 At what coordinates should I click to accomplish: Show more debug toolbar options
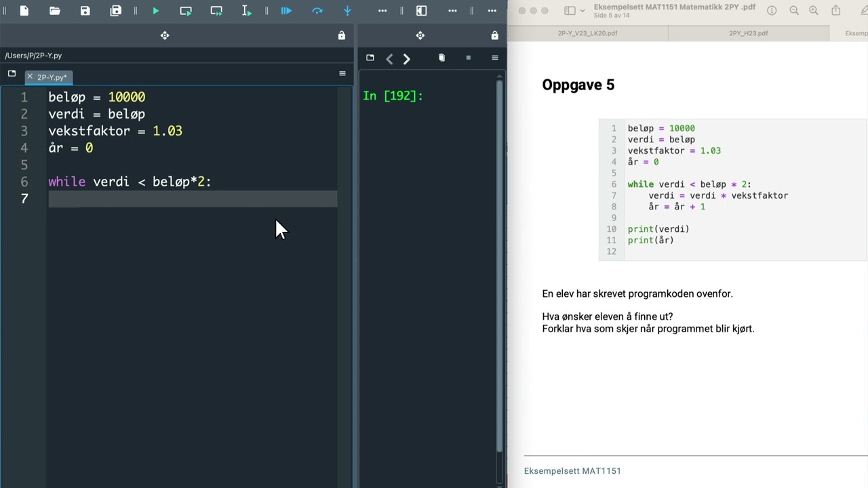pos(382,11)
